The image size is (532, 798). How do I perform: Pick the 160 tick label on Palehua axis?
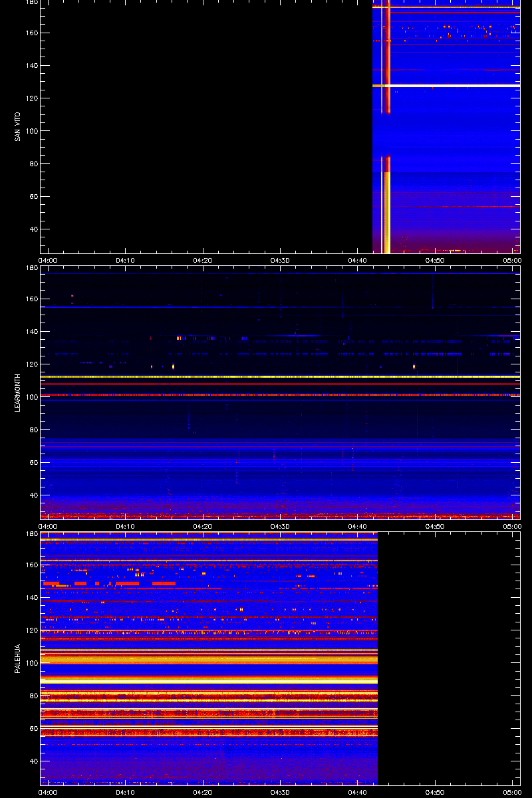point(31,565)
